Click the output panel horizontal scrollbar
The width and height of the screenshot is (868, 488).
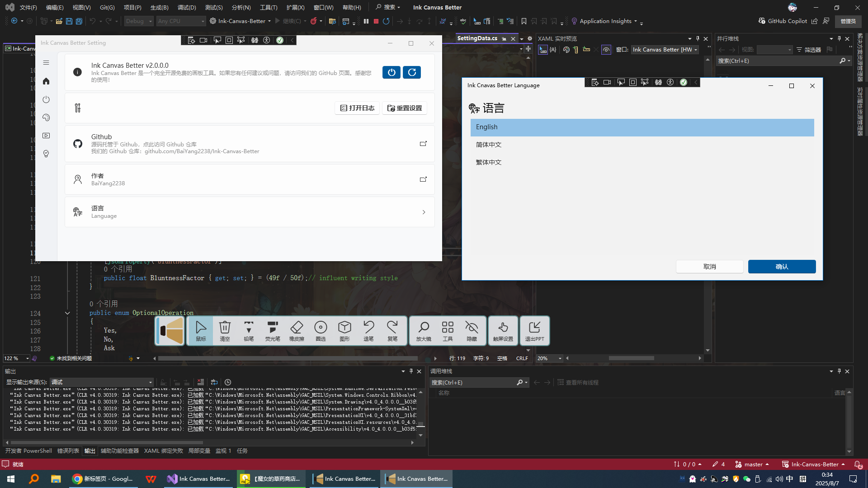[107, 443]
